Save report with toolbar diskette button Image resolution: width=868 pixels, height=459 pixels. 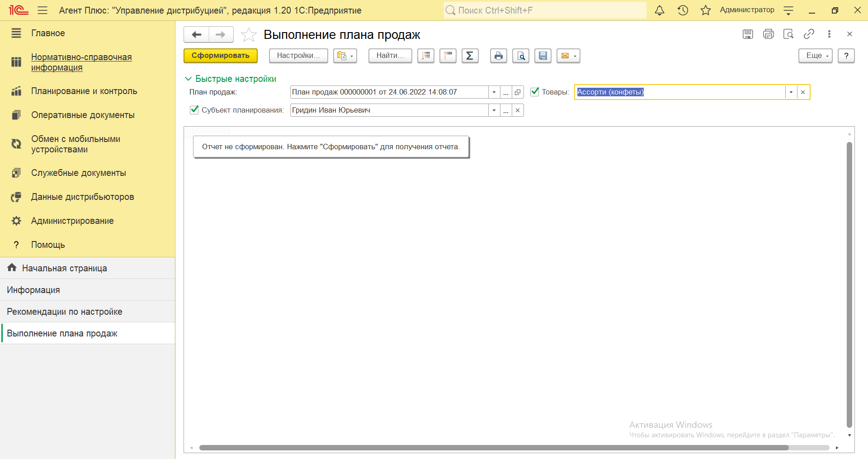pos(543,56)
